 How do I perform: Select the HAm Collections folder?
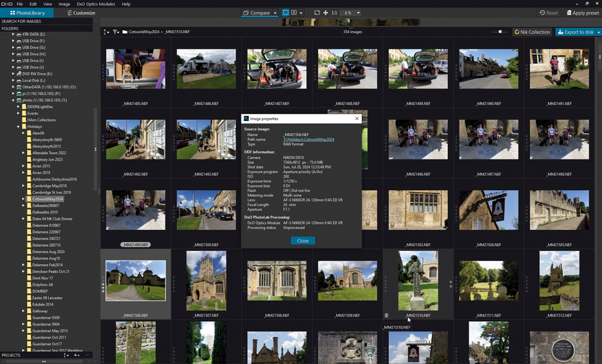[x=42, y=120]
